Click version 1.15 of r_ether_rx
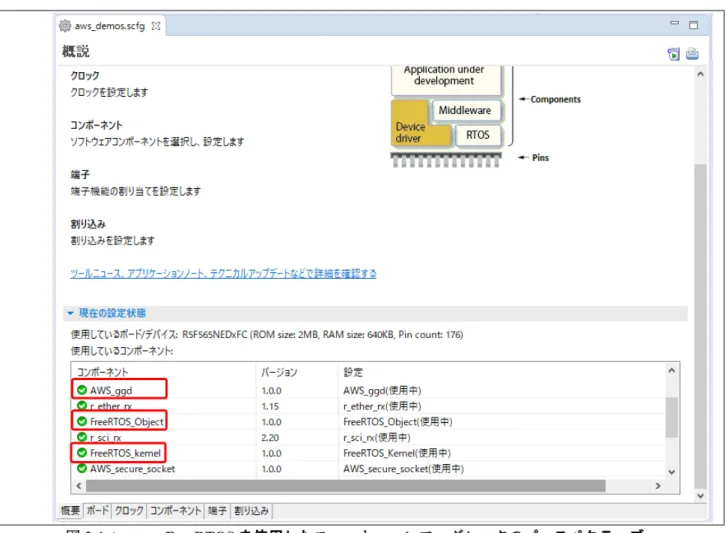The image size is (726, 533). (x=270, y=406)
